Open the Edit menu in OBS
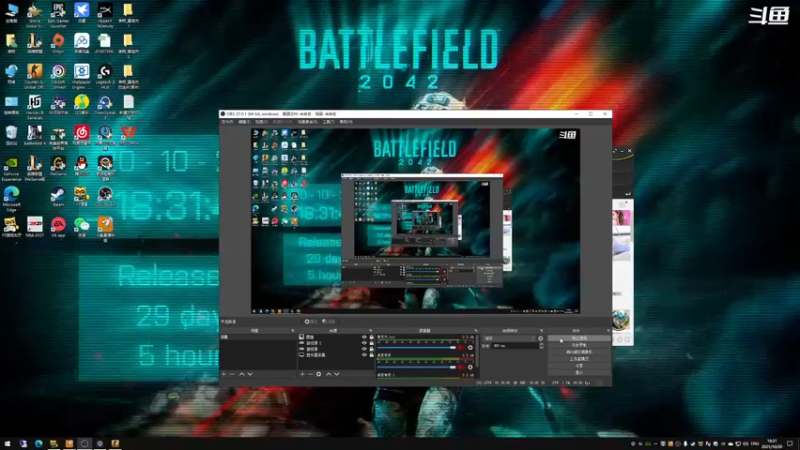The image size is (800, 450). (244, 122)
